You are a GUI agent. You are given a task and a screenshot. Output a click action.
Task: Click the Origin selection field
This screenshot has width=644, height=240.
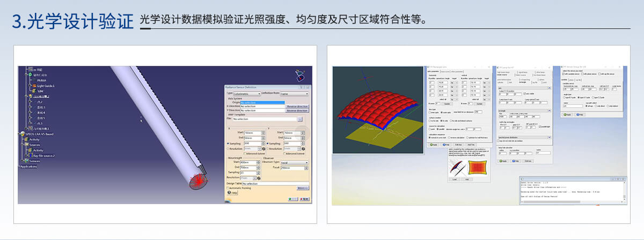click(x=262, y=102)
